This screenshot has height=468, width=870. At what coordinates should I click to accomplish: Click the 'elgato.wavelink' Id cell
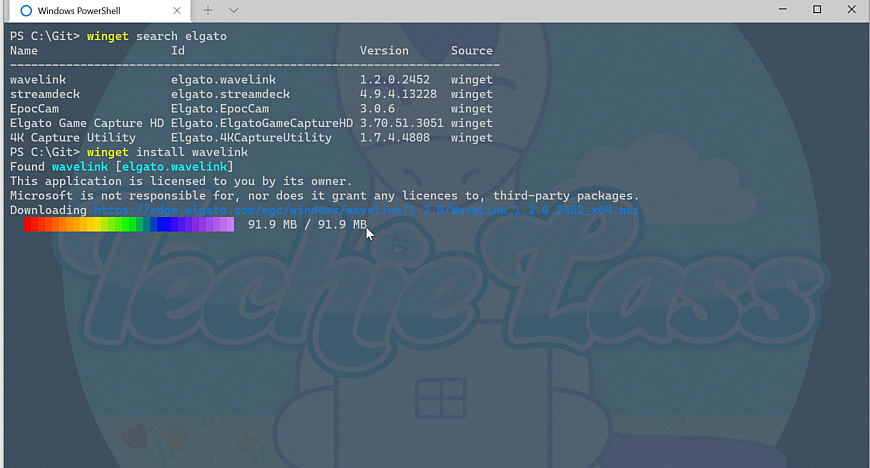pos(223,79)
